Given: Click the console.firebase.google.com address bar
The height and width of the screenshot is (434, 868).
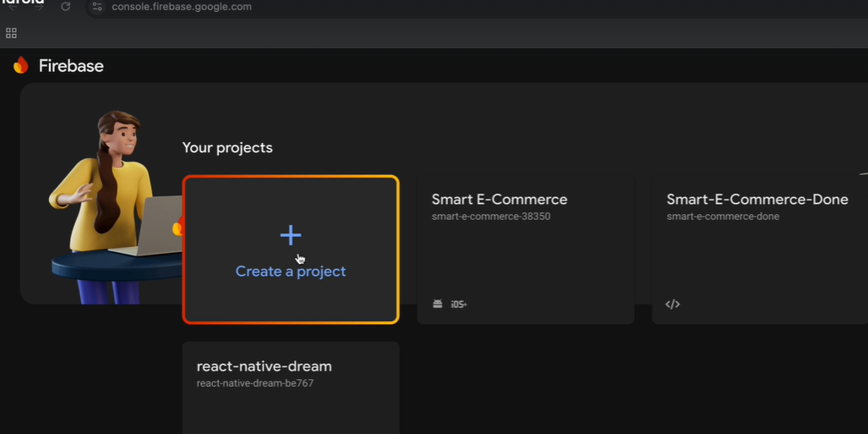Looking at the screenshot, I should [x=182, y=7].
